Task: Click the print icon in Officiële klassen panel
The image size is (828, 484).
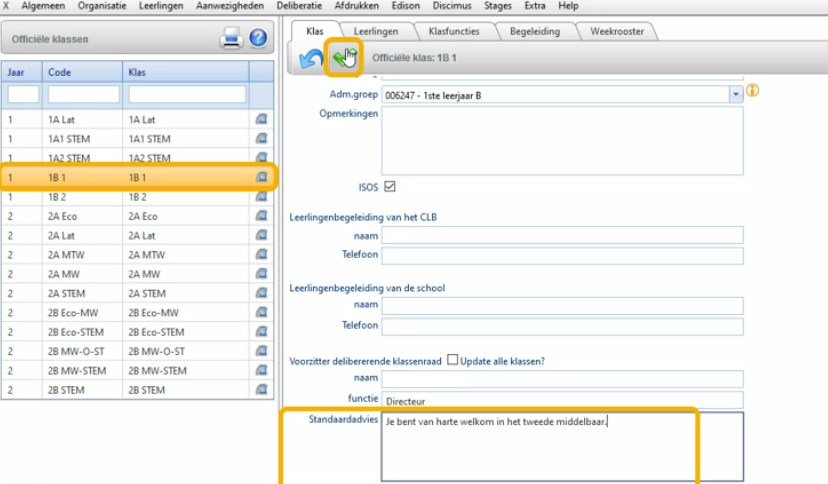Action: (232, 39)
